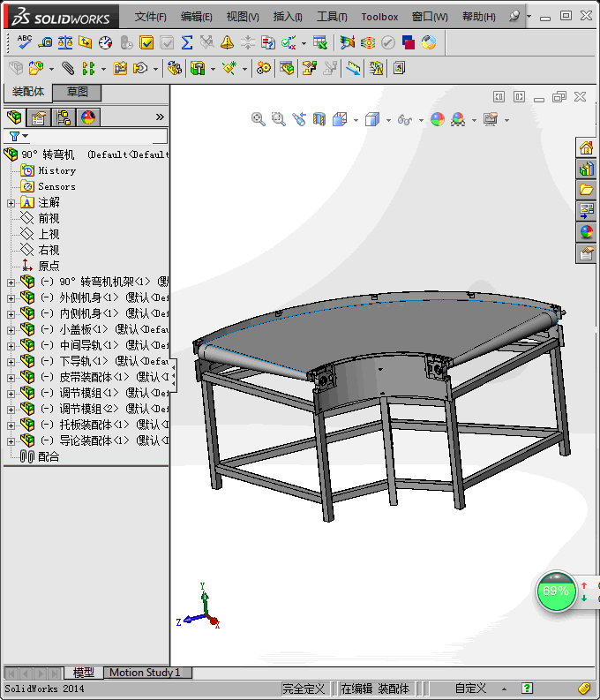The width and height of the screenshot is (600, 700).
Task: Expand the hidden manager tabs chevron
Action: click(160, 117)
